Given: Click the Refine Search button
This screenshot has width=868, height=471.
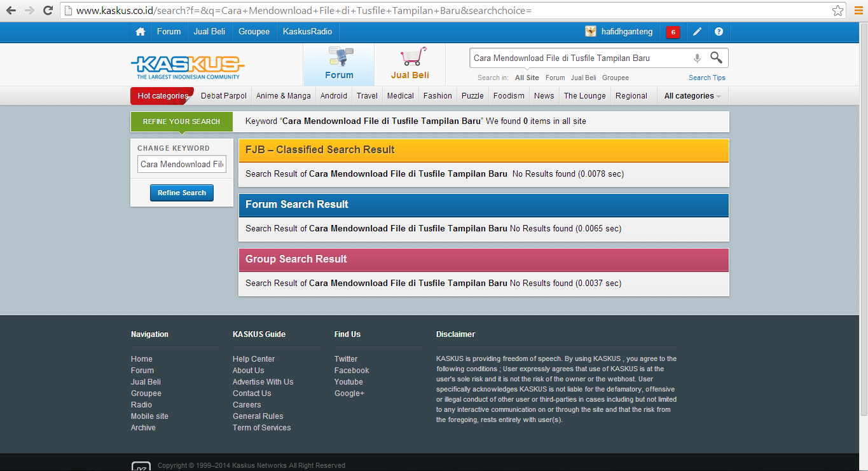Looking at the screenshot, I should pos(182,193).
